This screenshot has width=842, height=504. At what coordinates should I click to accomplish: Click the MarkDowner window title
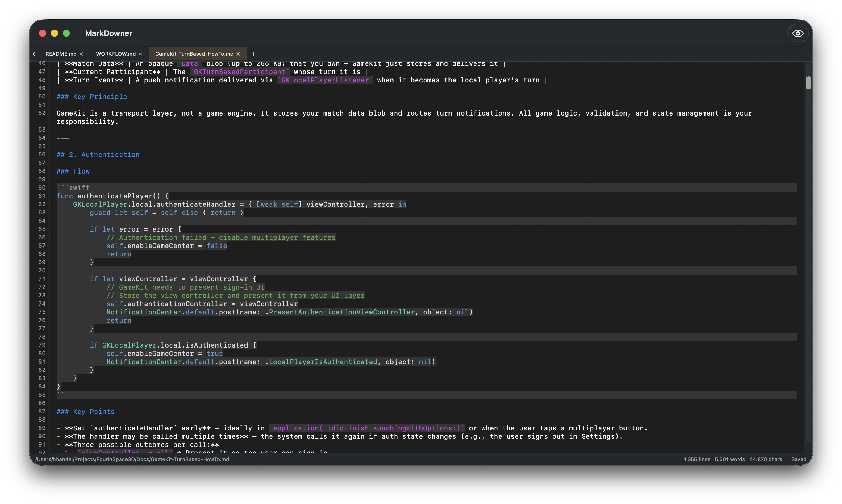pyautogui.click(x=108, y=33)
